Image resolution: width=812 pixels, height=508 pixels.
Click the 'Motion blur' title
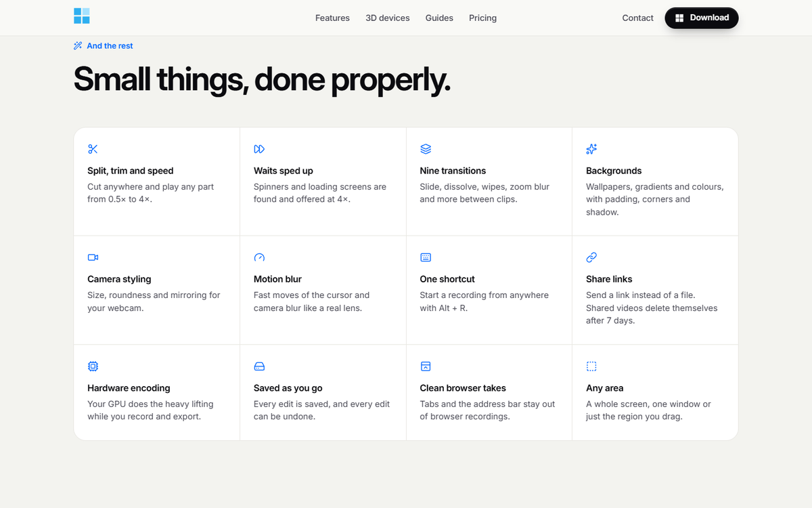pos(277,279)
